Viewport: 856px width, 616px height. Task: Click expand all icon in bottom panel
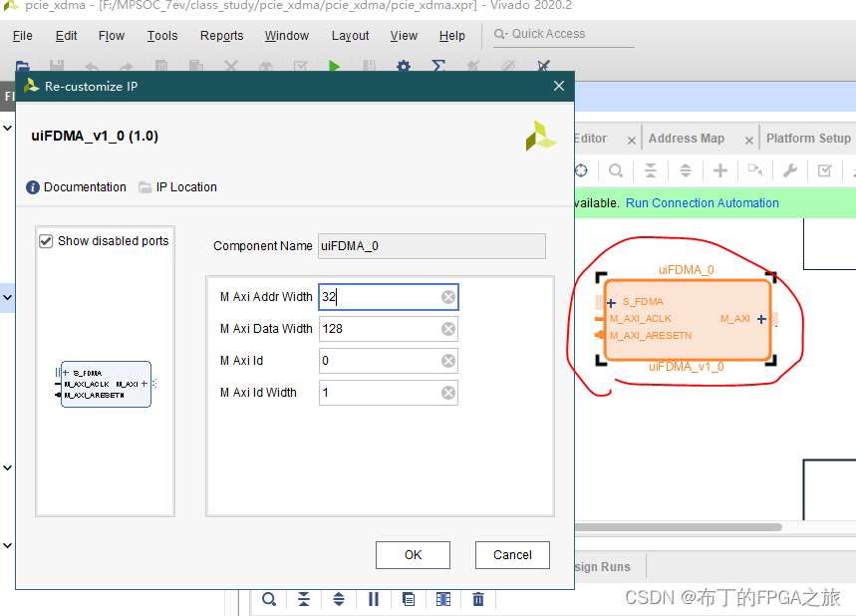pos(339,600)
